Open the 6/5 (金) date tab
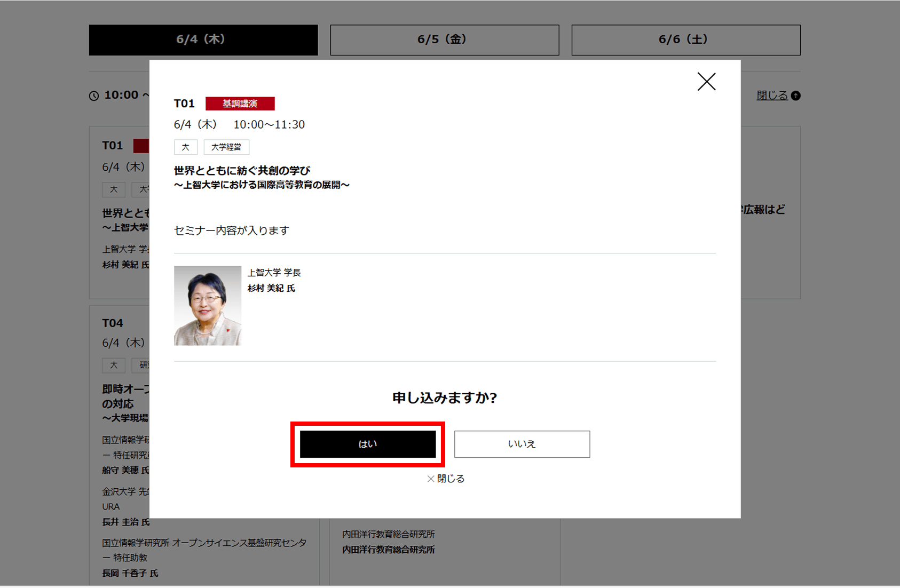Screen dimensions: 900x588 click(x=444, y=39)
